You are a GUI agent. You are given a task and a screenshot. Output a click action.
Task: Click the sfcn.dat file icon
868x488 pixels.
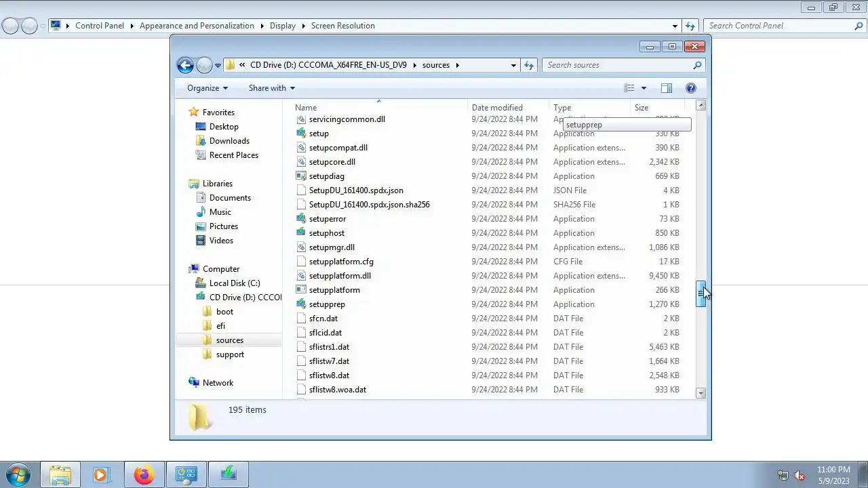(x=302, y=319)
